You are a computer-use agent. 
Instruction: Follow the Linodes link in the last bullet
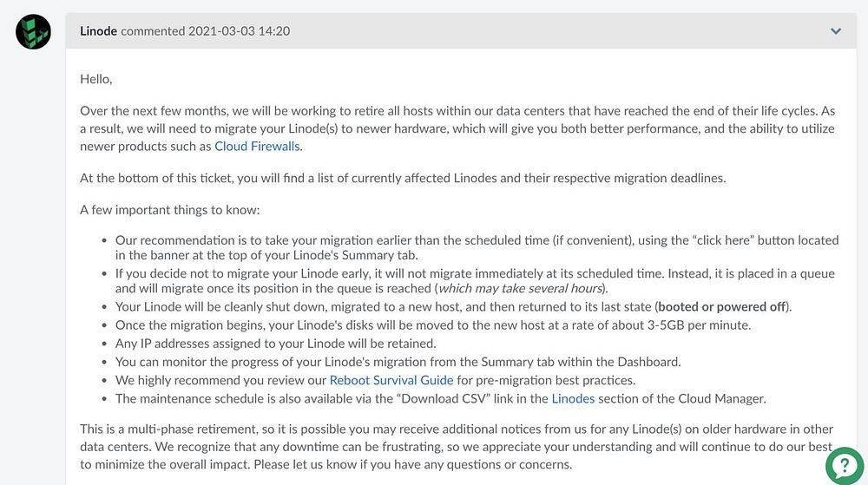pyautogui.click(x=573, y=398)
